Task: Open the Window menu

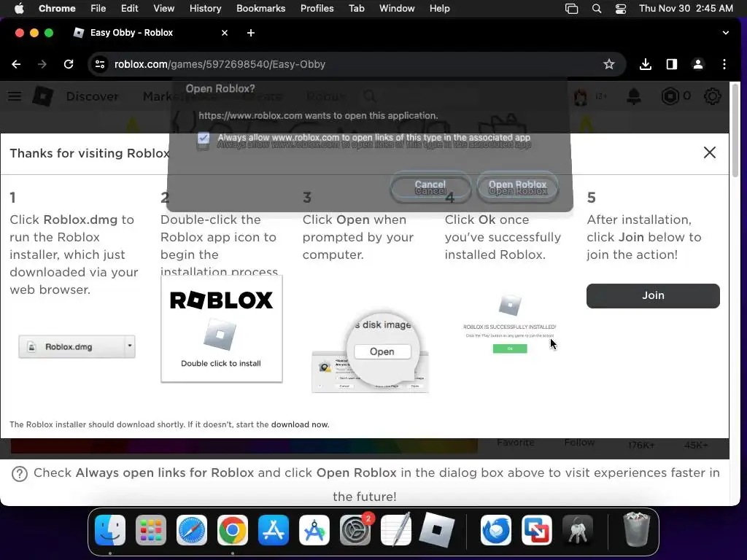Action: (x=397, y=8)
